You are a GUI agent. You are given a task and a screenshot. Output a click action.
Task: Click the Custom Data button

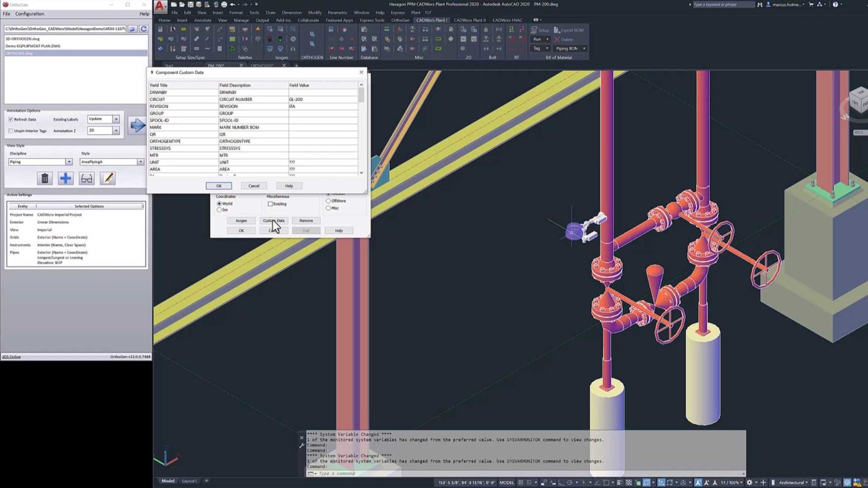[274, 221]
